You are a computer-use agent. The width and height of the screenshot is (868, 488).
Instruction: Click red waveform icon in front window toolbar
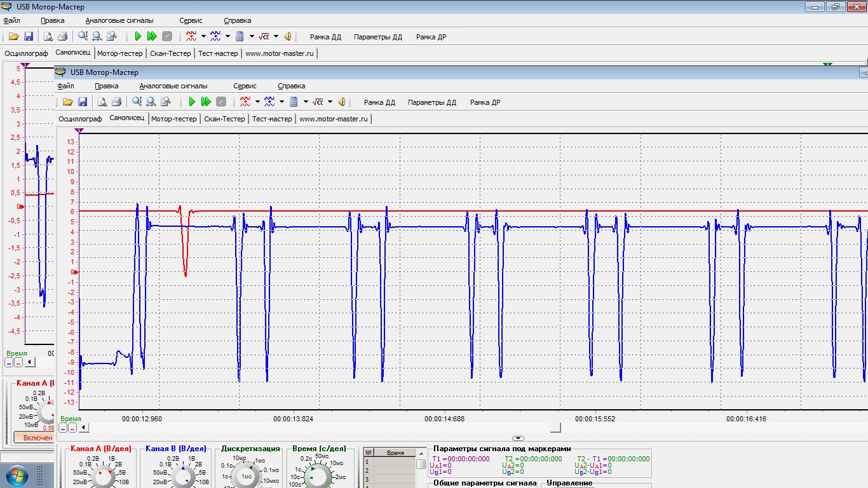pyautogui.click(x=245, y=102)
